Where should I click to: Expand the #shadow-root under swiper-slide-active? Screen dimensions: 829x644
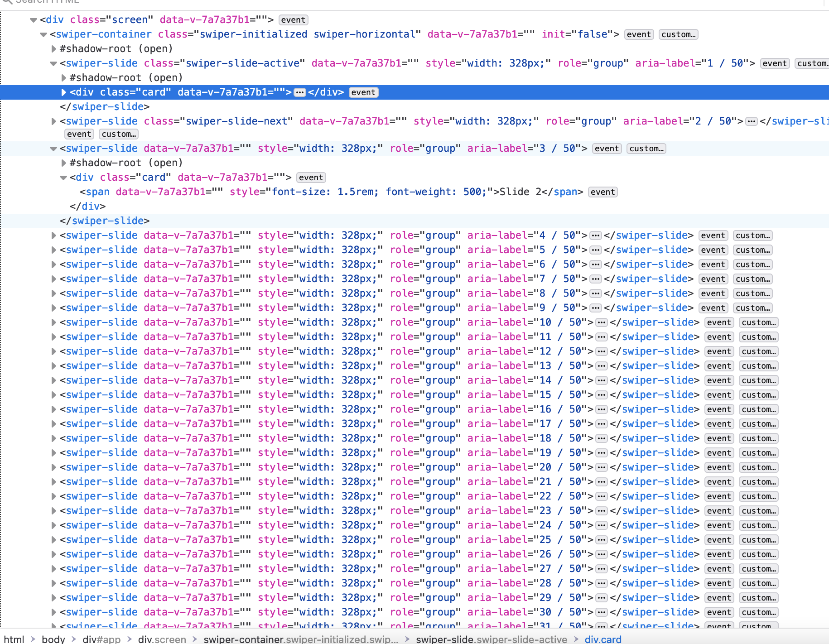tap(64, 77)
